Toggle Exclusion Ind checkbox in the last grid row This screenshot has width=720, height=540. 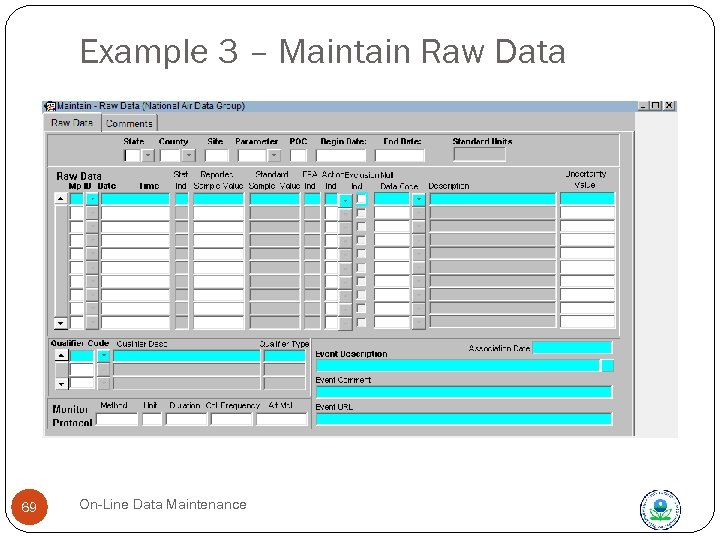pos(362,322)
